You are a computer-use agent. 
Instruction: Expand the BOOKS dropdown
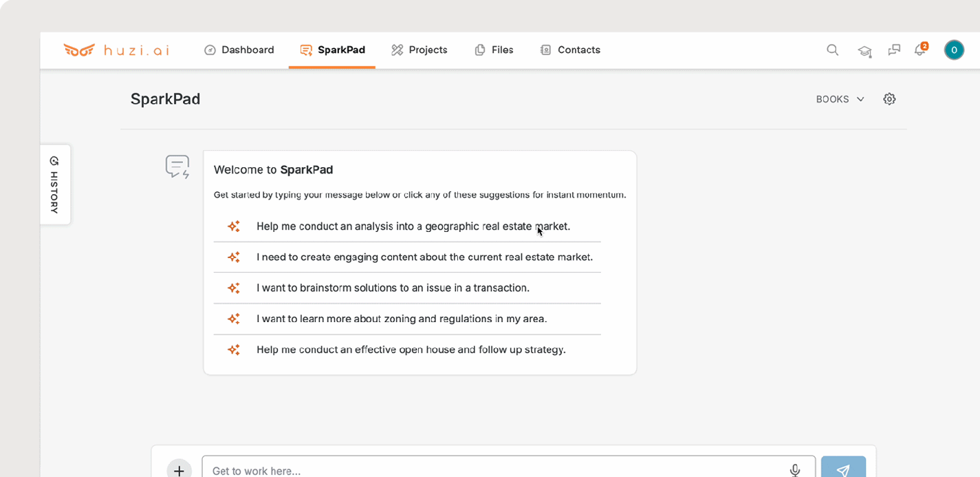click(840, 99)
